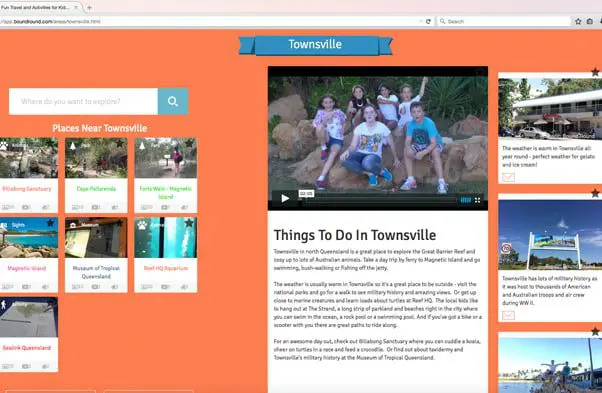
Task: Star the gelato weather fact card
Action: tap(595, 72)
